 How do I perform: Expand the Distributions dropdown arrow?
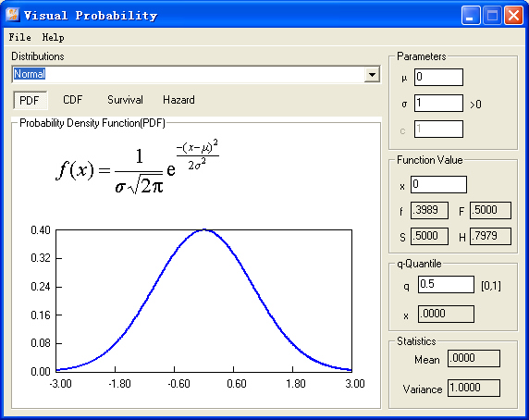[x=372, y=74]
